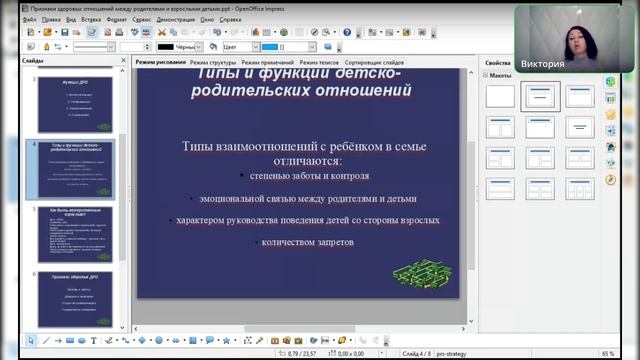Click the Points edit tool icon

247,340
